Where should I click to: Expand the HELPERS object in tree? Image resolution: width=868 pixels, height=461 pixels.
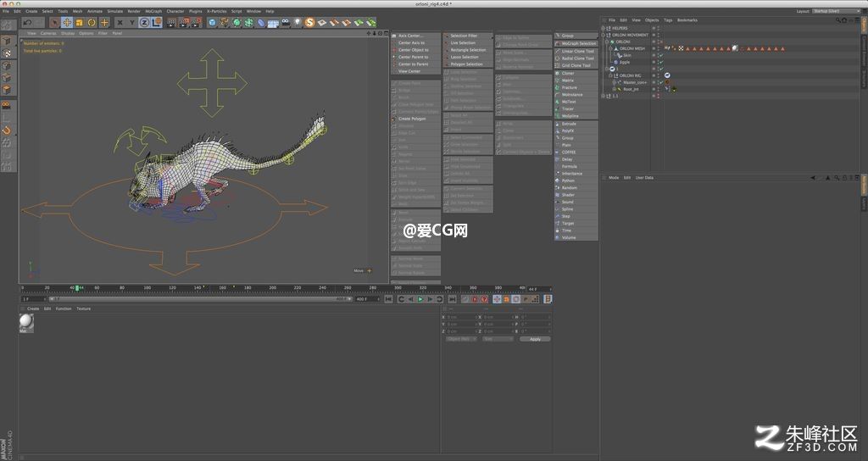point(604,28)
